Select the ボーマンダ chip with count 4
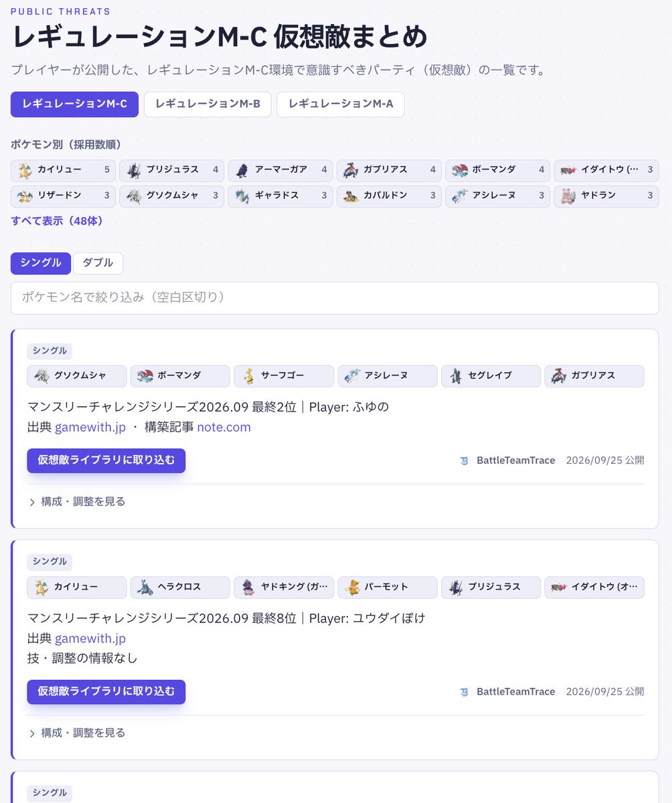Screen dimensions: 672x803 (497, 170)
